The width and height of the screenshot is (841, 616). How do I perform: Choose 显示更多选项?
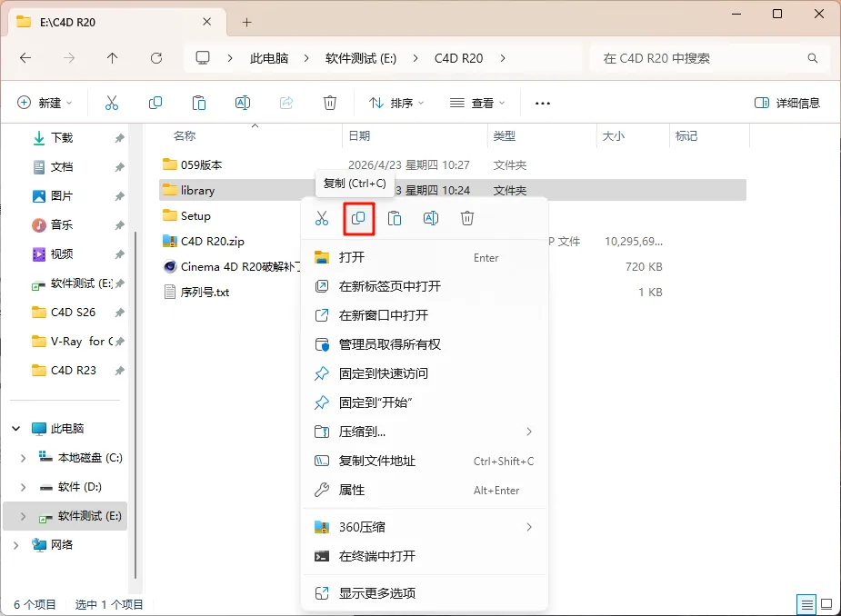425,593
